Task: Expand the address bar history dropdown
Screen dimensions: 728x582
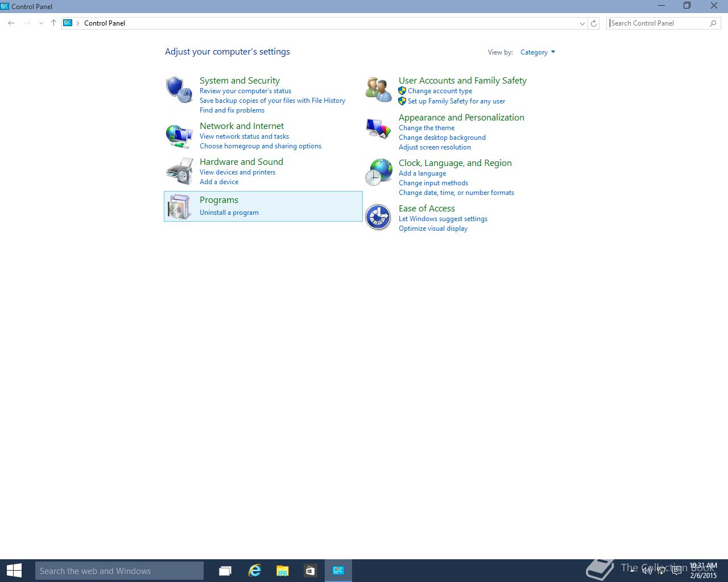Action: 582,23
